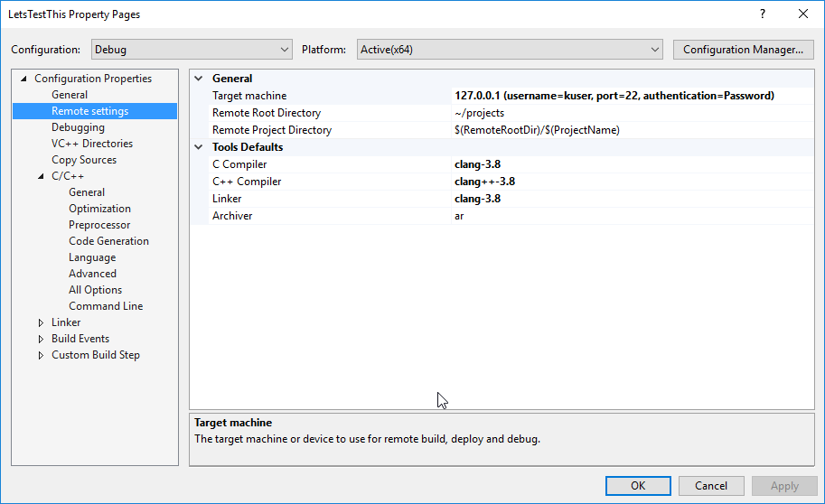Select VC++ Directories in the tree
The image size is (825, 504).
pos(92,144)
